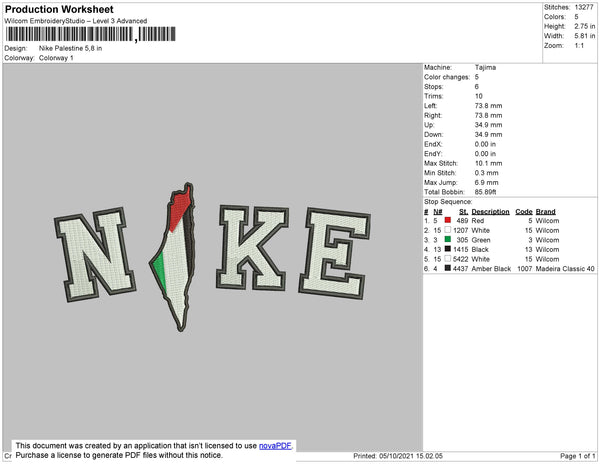
Task: Click the stitch count 305 for Green
Action: click(462, 240)
